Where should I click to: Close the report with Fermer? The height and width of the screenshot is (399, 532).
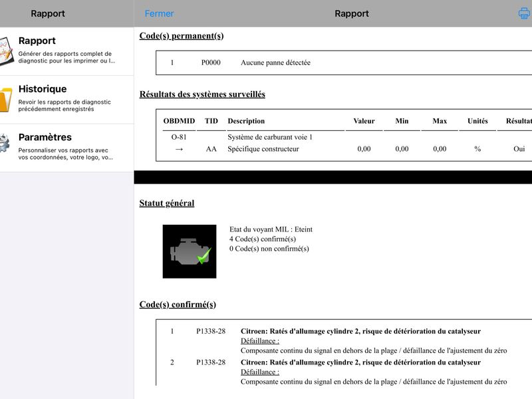pos(159,13)
